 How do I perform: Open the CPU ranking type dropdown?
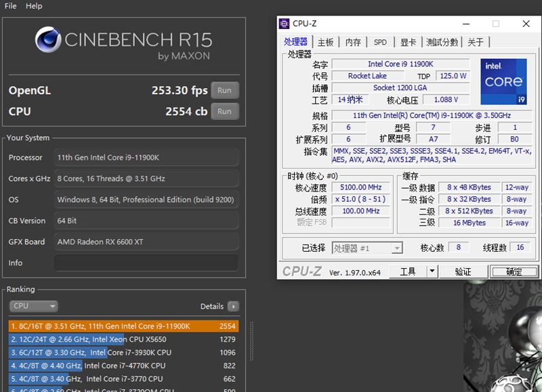click(33, 306)
